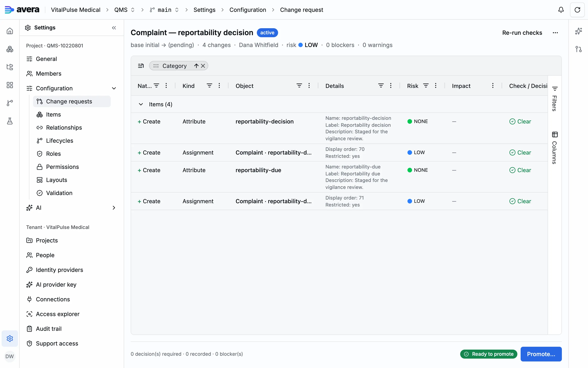Screen dimensions: 588x368
Task: Open the Object column menu dots
Action: (309, 86)
